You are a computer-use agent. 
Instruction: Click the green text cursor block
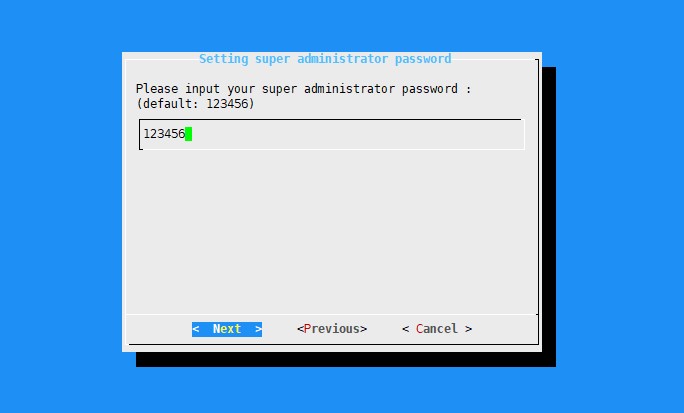tap(188, 134)
